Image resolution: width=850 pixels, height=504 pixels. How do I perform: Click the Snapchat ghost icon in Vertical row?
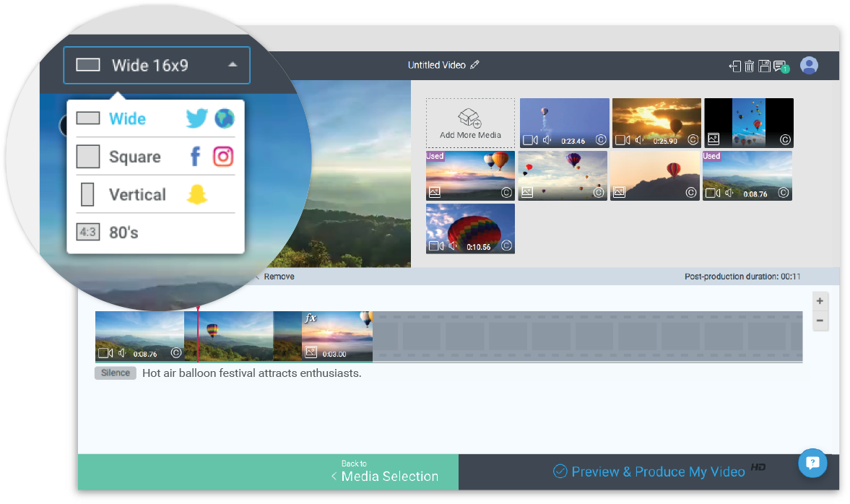pos(197,194)
